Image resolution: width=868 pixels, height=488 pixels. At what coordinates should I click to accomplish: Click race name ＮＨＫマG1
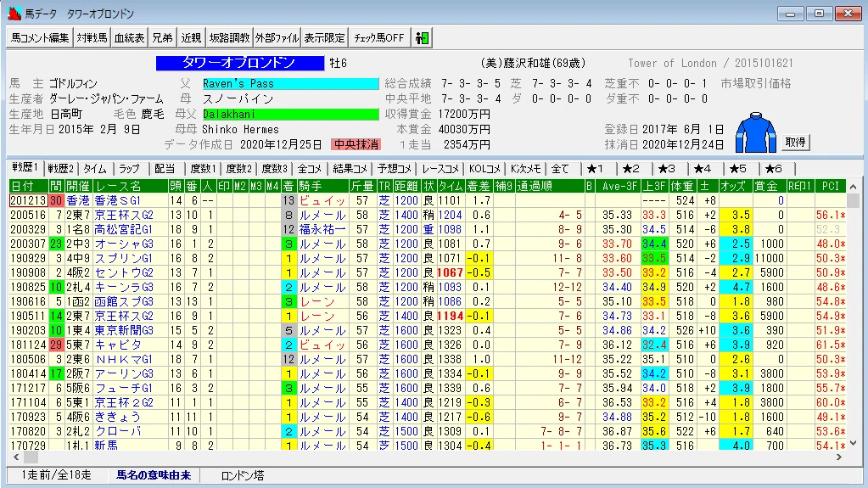coord(123,359)
